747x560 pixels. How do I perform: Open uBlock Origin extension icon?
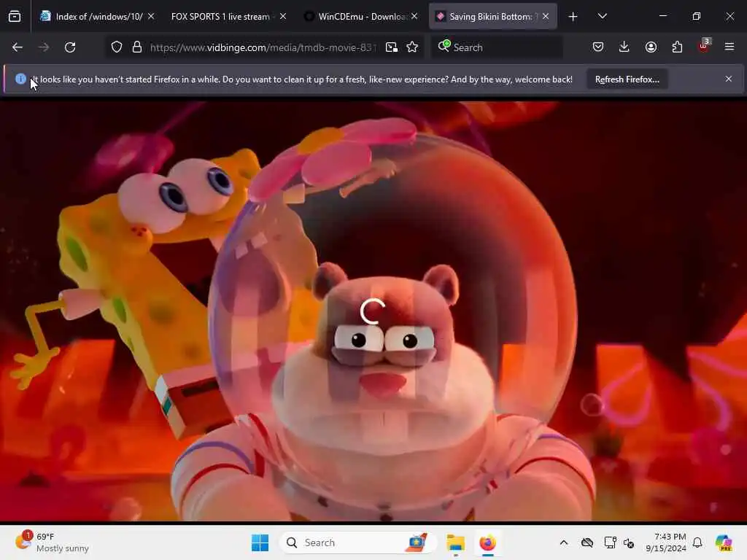[704, 46]
